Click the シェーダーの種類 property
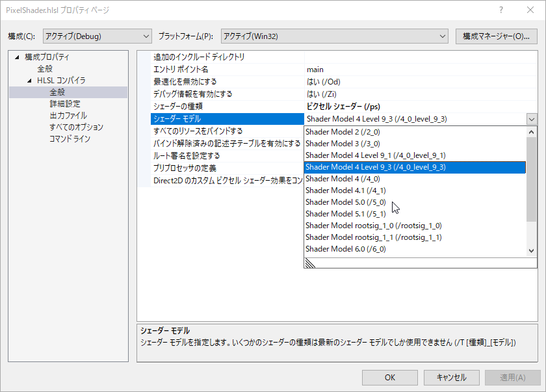 pos(227,107)
